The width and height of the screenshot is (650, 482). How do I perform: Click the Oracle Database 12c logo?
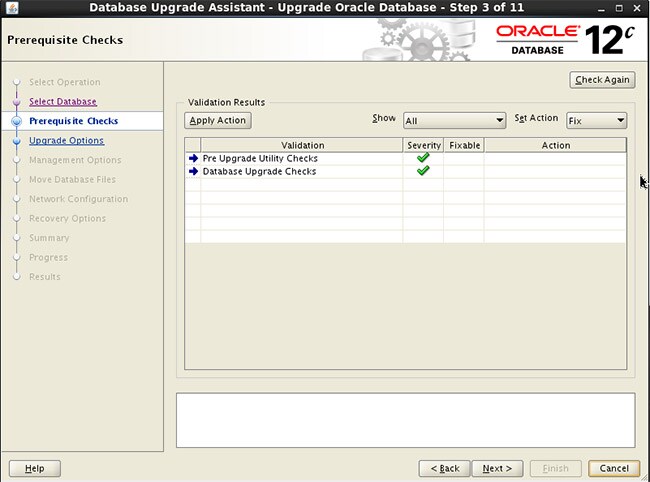(565, 40)
